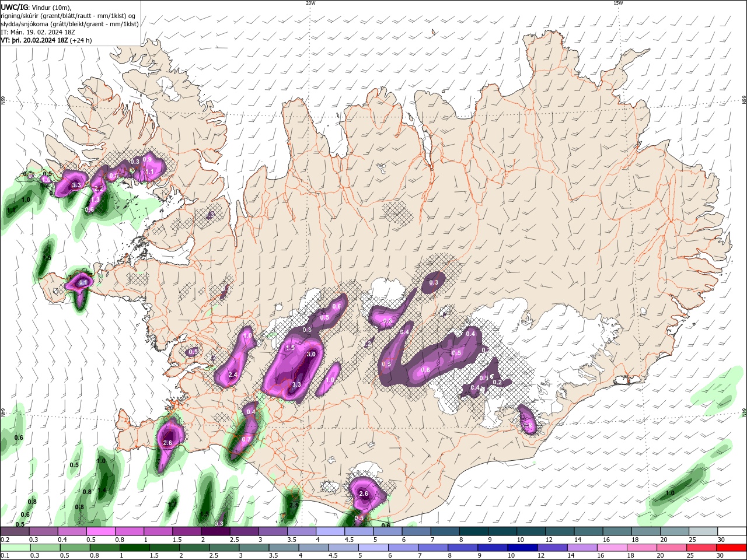Select the palest green swatch above label 0.1
The width and height of the screenshot is (747, 560).
pos(15,548)
